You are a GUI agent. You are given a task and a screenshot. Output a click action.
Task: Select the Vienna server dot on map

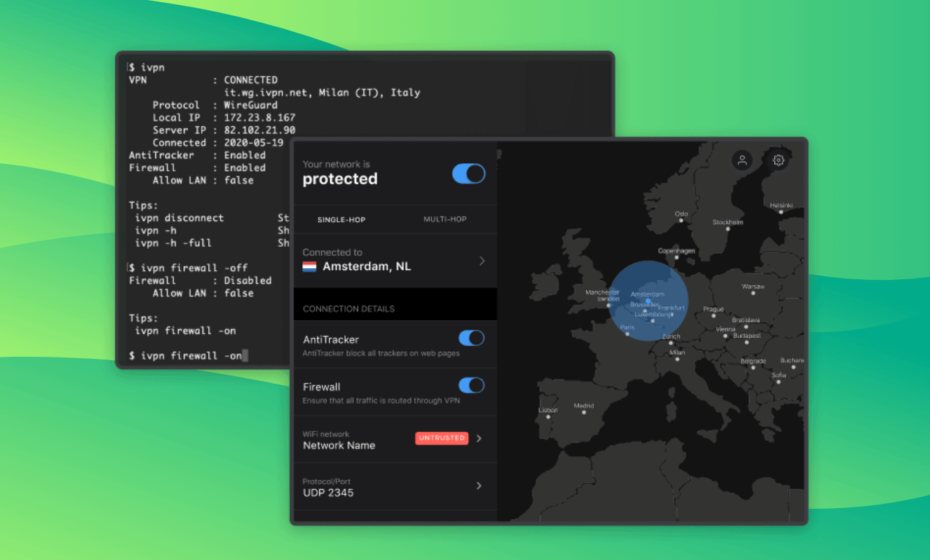pos(725,336)
